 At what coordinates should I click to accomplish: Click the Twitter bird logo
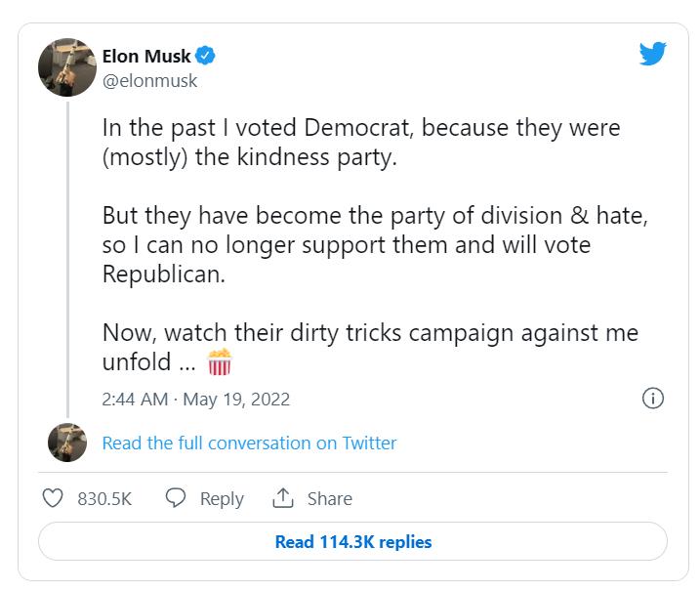tap(652, 54)
